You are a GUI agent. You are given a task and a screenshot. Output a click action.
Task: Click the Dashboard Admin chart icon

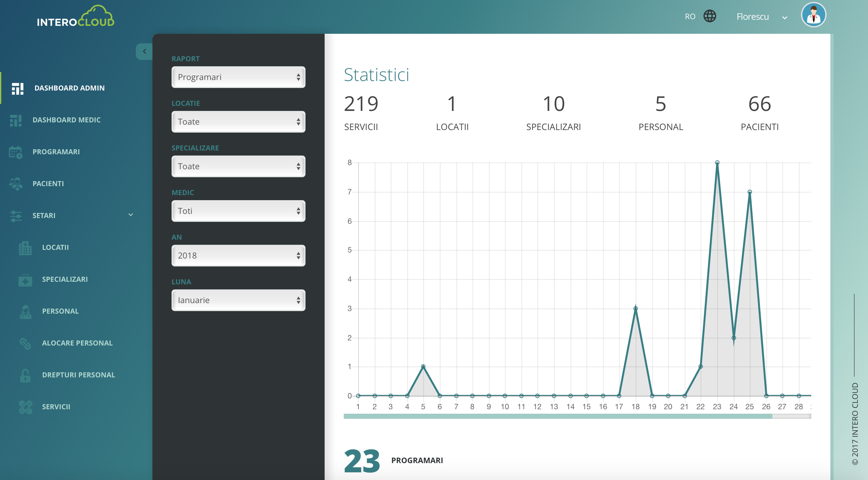pos(18,88)
